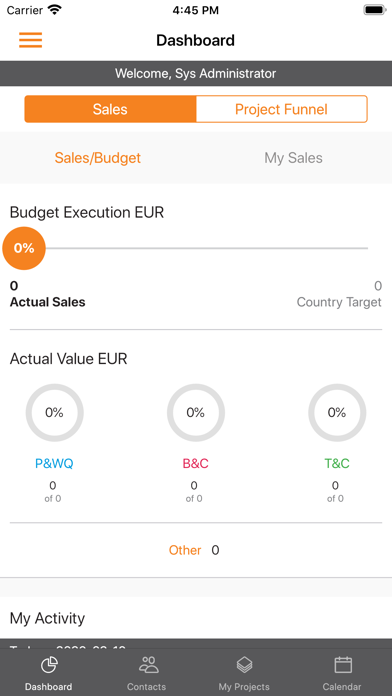Screen dimensions: 392x696
Task: Tap the battery indicator icon
Action: pos(375,10)
